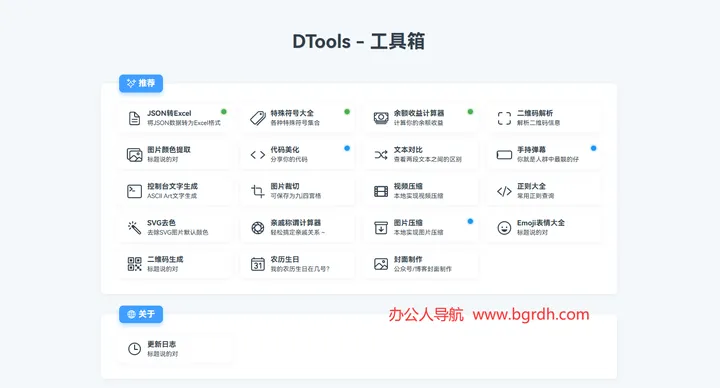720x388 pixels.
Task: Click the 封面制作 image icon
Action: [381, 264]
